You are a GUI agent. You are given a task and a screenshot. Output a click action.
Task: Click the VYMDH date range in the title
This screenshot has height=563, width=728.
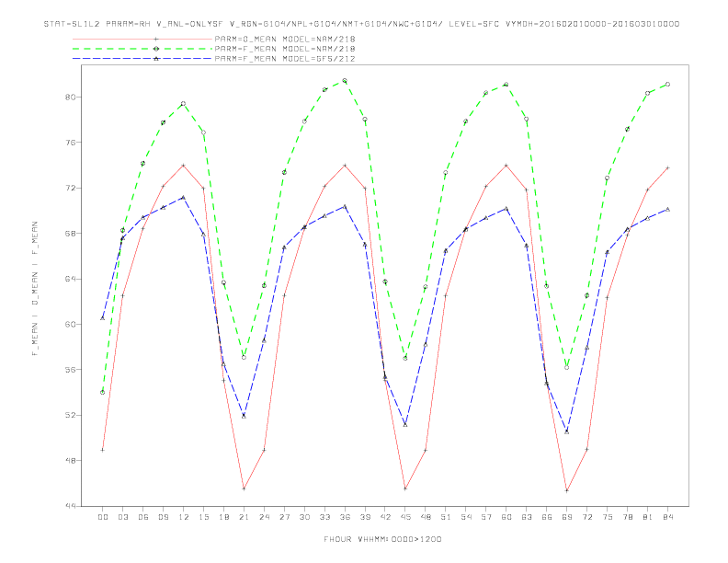click(592, 24)
